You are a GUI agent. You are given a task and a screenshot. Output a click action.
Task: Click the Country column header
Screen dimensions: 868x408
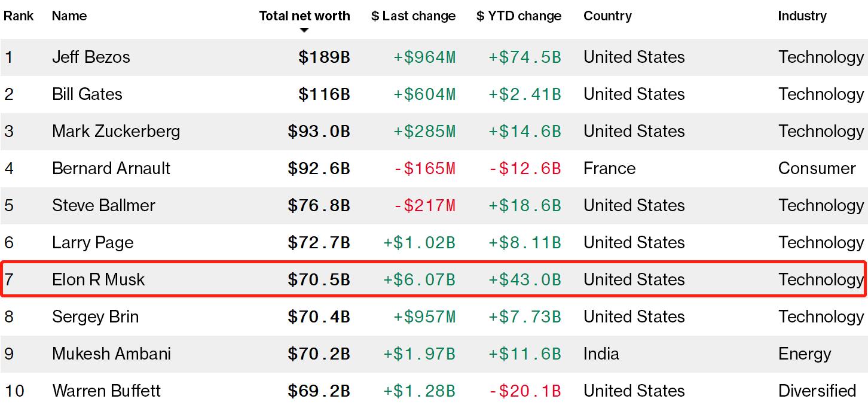pyautogui.click(x=608, y=16)
